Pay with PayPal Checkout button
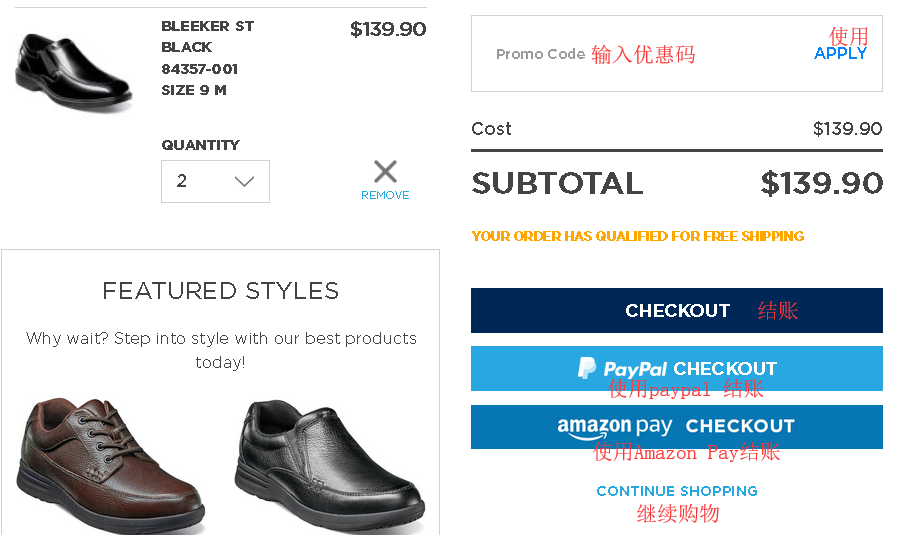This screenshot has width=905, height=535. point(677,368)
